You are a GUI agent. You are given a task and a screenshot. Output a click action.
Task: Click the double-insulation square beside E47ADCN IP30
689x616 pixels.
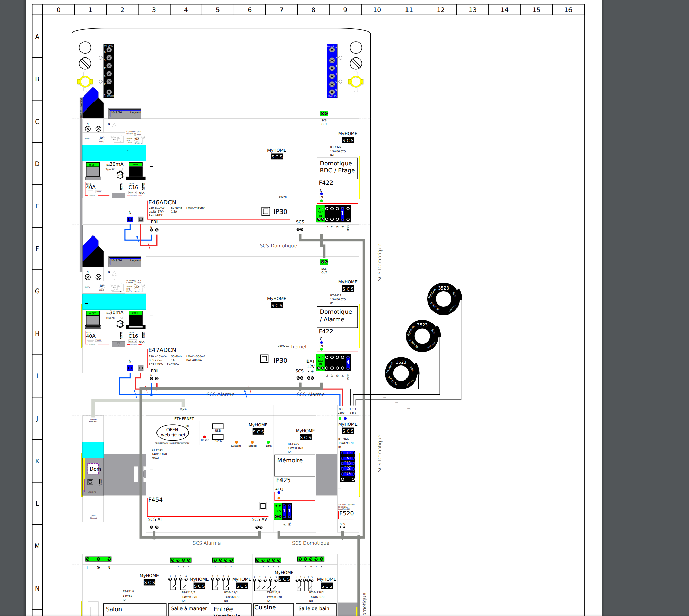[x=264, y=359]
